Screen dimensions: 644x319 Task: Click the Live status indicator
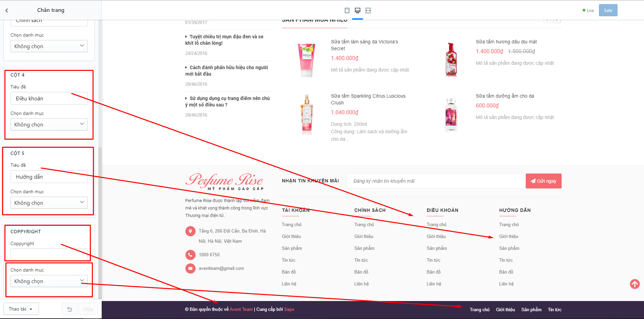pos(588,11)
